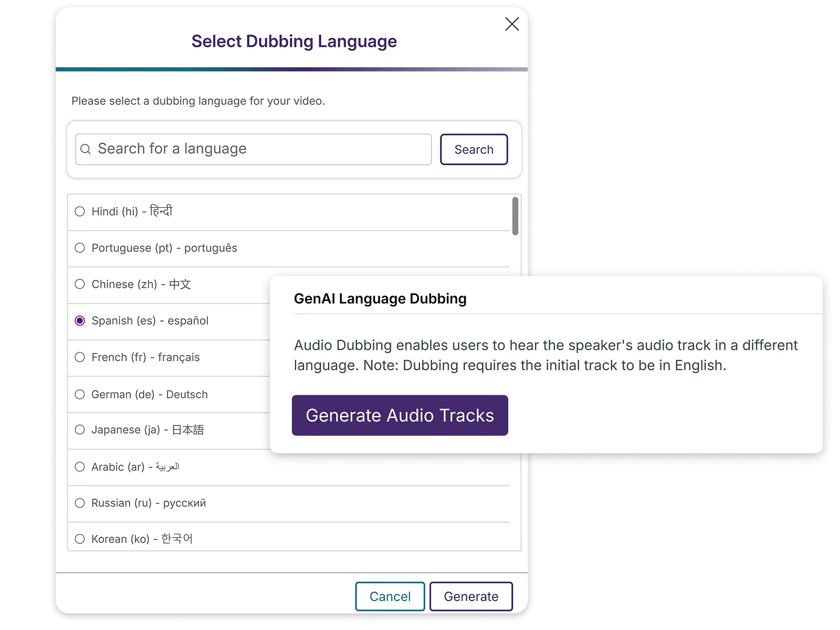Viewport: 840px width, 630px height.
Task: Select the Chinese (zh) radio button
Action: coord(80,284)
